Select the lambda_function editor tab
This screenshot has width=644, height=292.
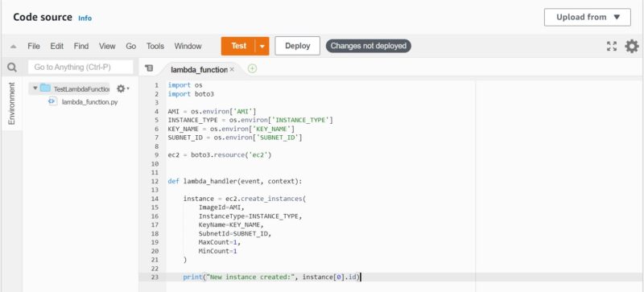point(199,69)
